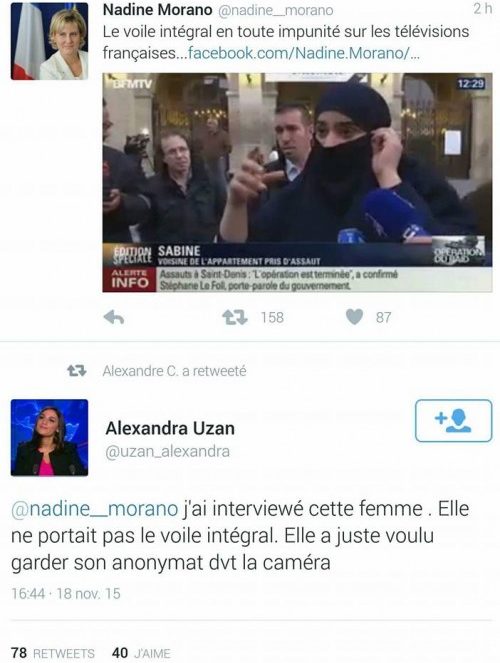The width and height of the screenshot is (500, 663).
Task: Open the BFMTV screenshot image
Action: 297,183
